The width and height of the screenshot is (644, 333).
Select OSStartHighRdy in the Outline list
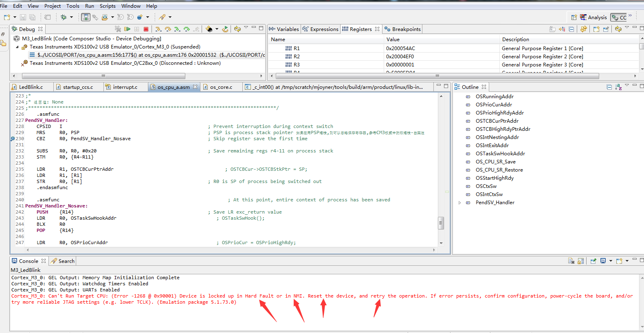[495, 178]
